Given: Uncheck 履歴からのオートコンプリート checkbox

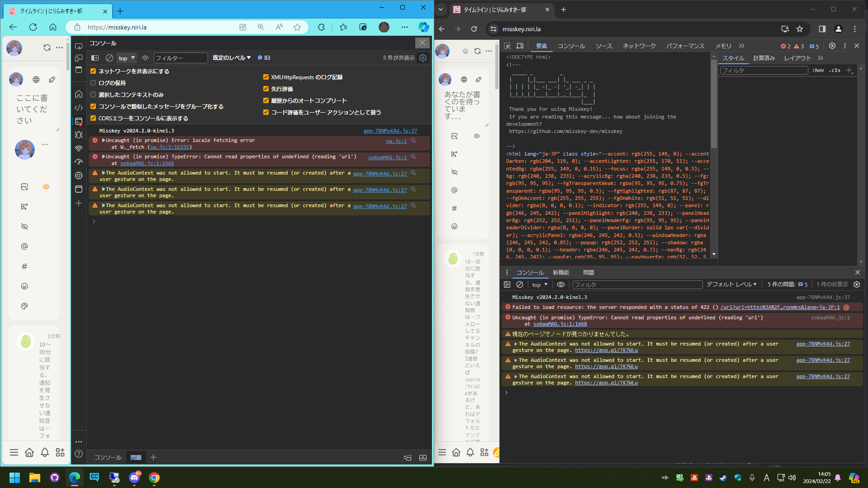Looking at the screenshot, I should pos(266,100).
